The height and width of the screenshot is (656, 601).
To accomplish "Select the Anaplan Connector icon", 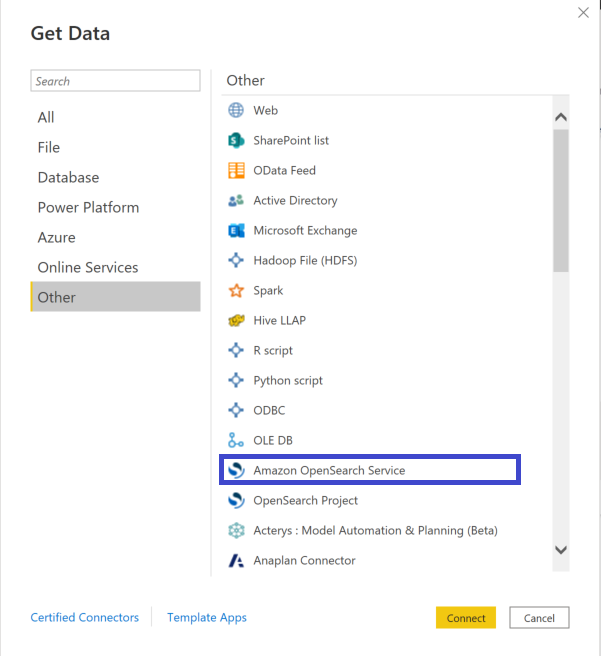I will click(x=236, y=561).
